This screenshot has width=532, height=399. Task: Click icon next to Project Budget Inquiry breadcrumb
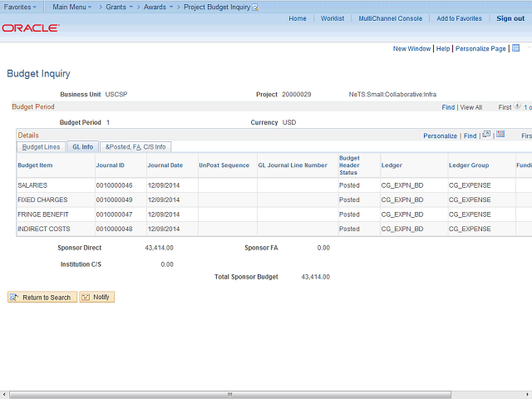[255, 7]
